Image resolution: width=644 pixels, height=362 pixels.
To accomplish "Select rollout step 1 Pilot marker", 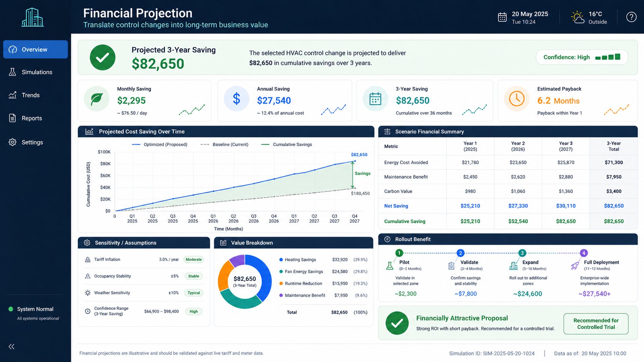I will tap(399, 253).
